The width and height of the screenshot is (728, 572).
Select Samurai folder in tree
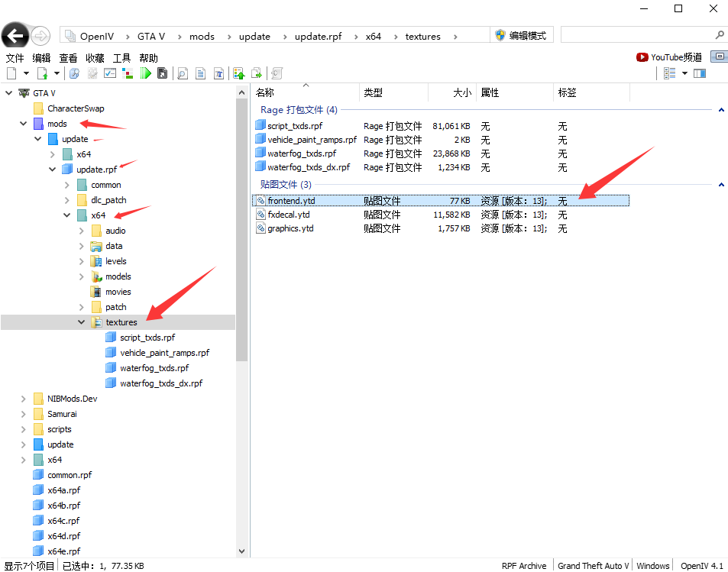pyautogui.click(x=62, y=414)
